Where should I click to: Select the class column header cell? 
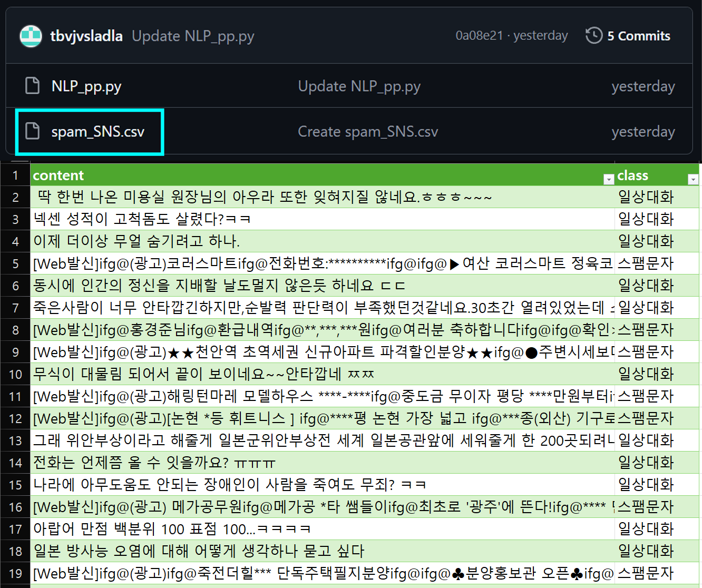click(657, 175)
